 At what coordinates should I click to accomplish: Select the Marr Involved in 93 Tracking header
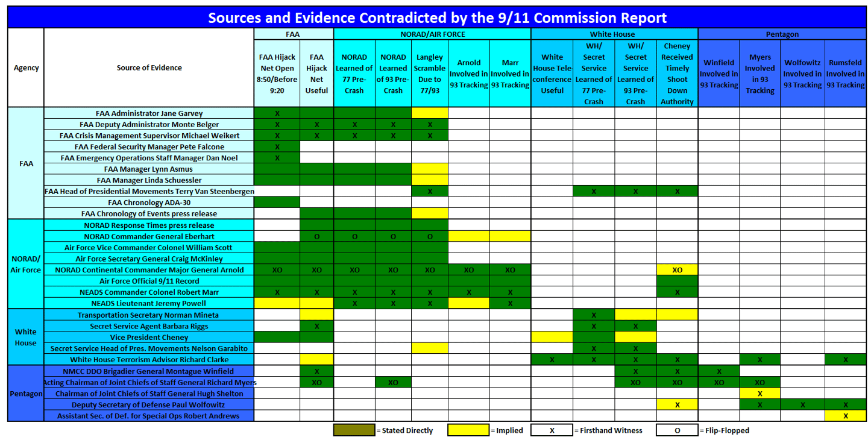coord(510,74)
